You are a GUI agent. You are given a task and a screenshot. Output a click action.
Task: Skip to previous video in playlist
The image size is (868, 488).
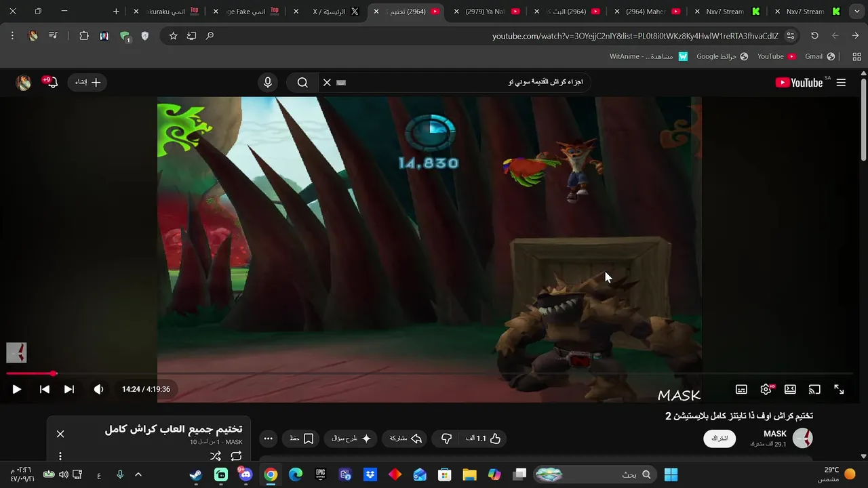pyautogui.click(x=44, y=389)
